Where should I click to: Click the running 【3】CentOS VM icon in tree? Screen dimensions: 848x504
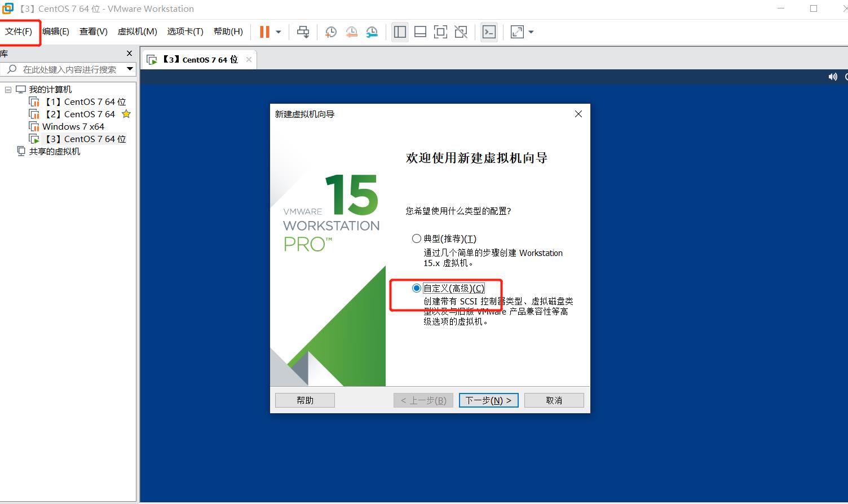(x=34, y=139)
